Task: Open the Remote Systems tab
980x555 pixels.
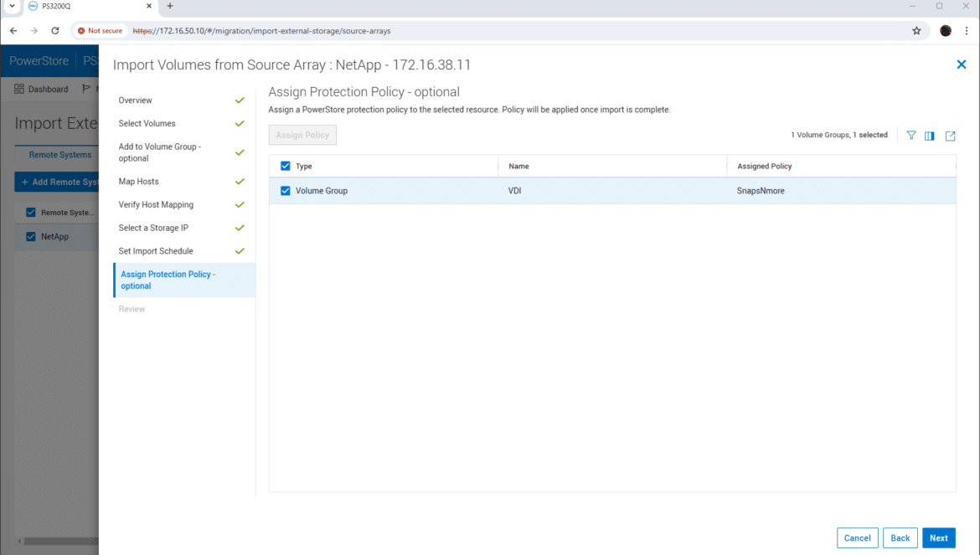Action: coord(60,155)
